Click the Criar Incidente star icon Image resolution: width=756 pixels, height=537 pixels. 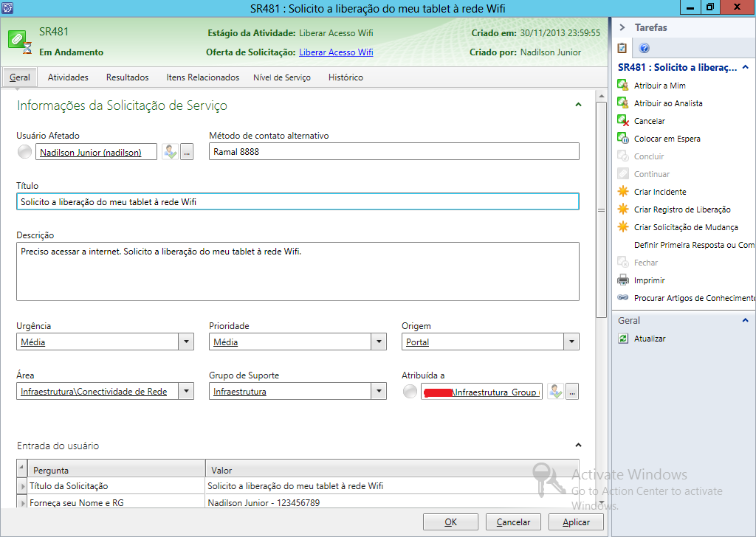[623, 192]
